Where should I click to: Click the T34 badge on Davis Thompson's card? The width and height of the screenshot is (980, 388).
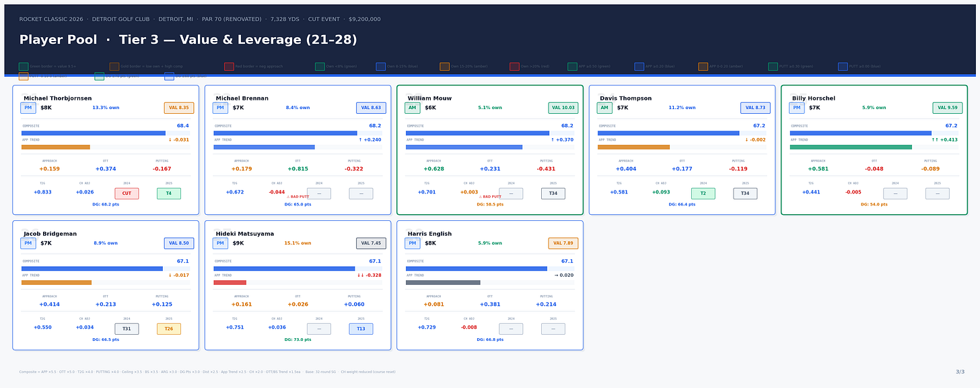click(x=745, y=193)
